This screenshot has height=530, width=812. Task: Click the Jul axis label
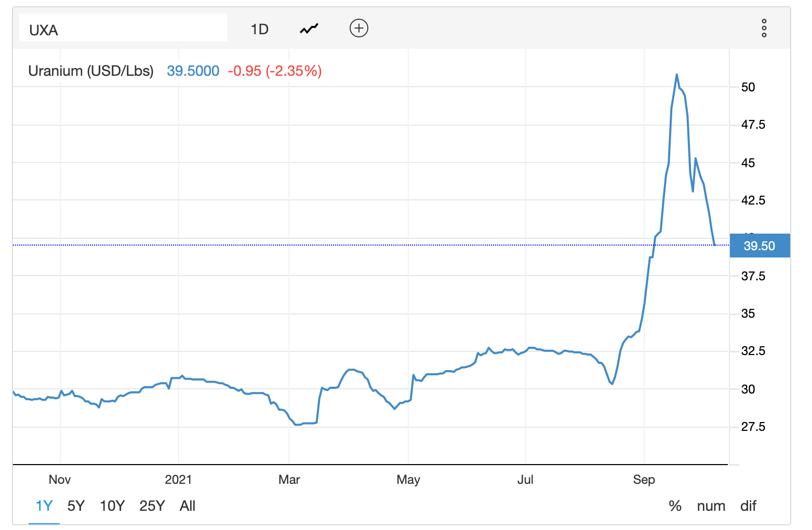pyautogui.click(x=525, y=479)
